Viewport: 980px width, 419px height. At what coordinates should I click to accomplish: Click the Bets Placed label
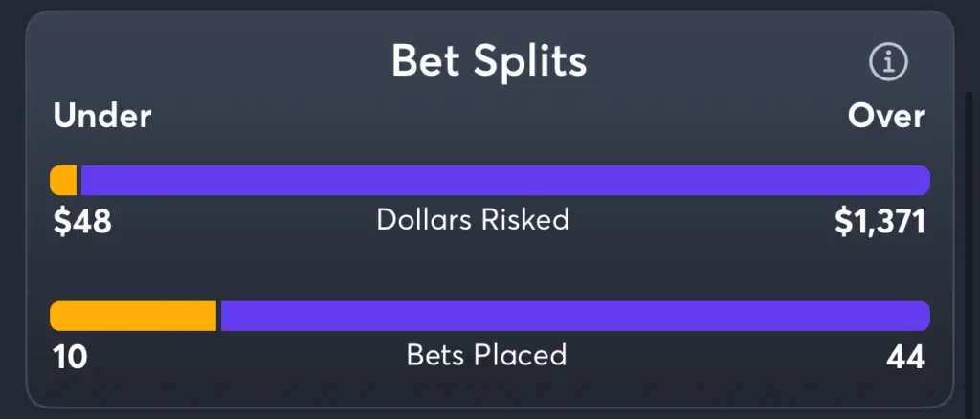(x=487, y=355)
